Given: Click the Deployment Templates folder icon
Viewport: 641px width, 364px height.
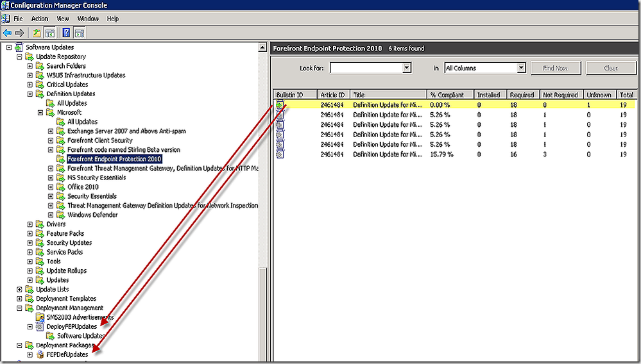Looking at the screenshot, I should (29, 299).
